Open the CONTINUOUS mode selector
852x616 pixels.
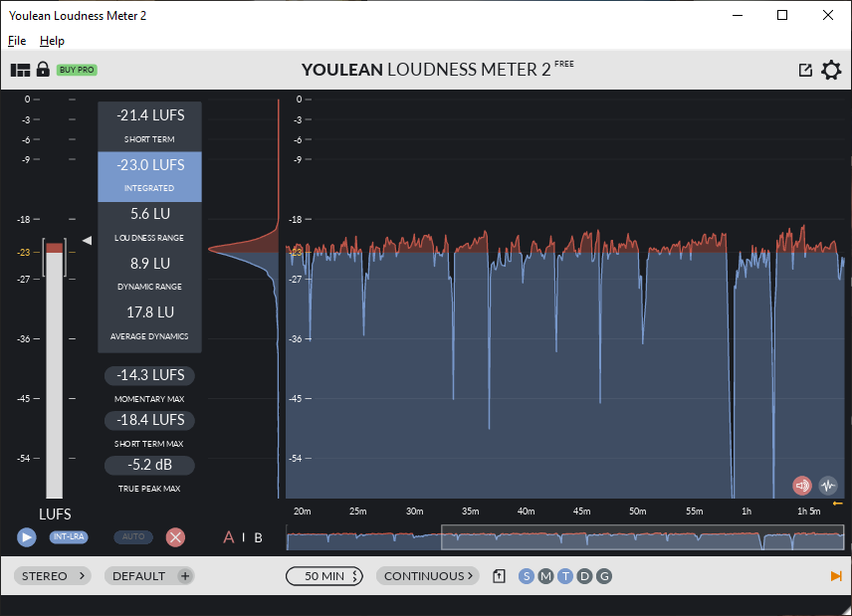(x=428, y=576)
